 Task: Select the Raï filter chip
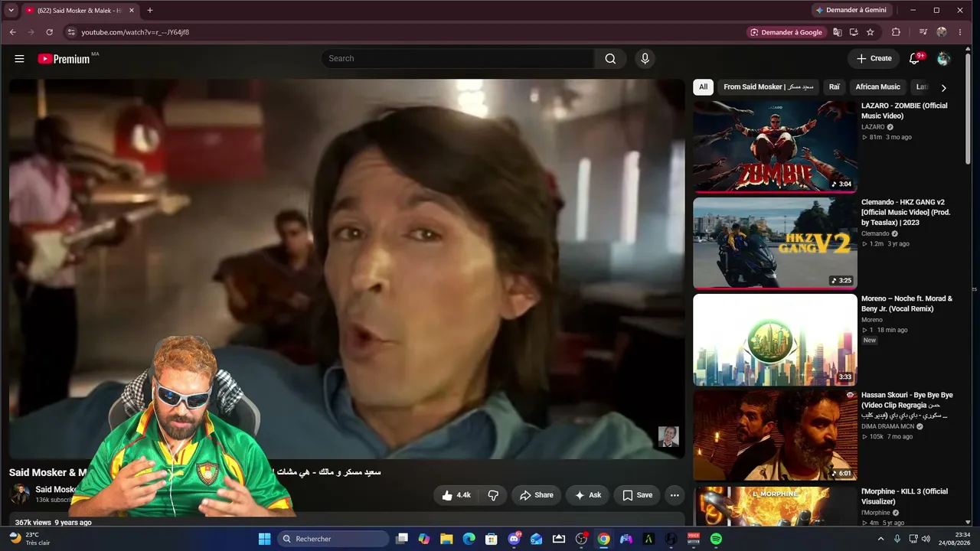(x=835, y=87)
